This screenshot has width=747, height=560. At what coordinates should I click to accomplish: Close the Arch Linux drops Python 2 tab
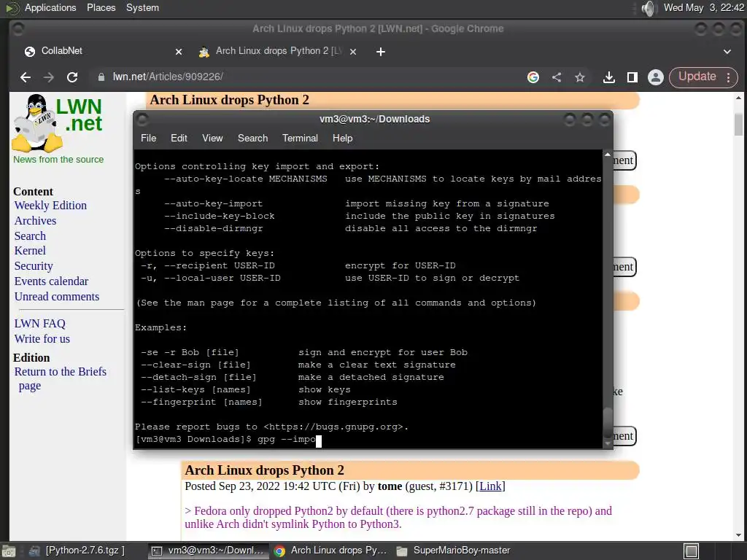[x=353, y=52]
